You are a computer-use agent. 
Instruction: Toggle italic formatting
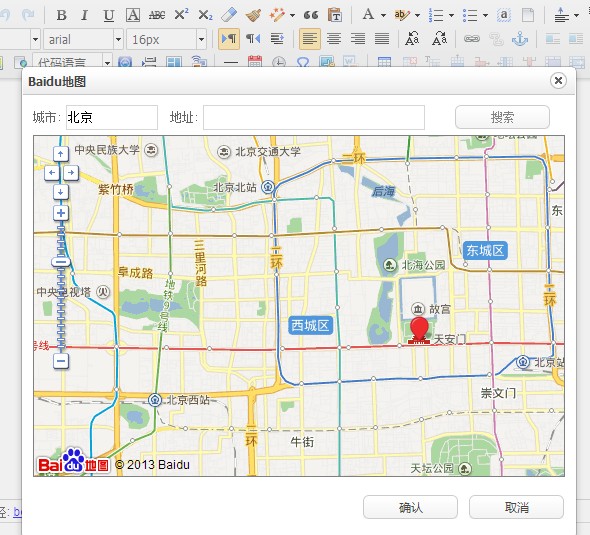coord(85,15)
